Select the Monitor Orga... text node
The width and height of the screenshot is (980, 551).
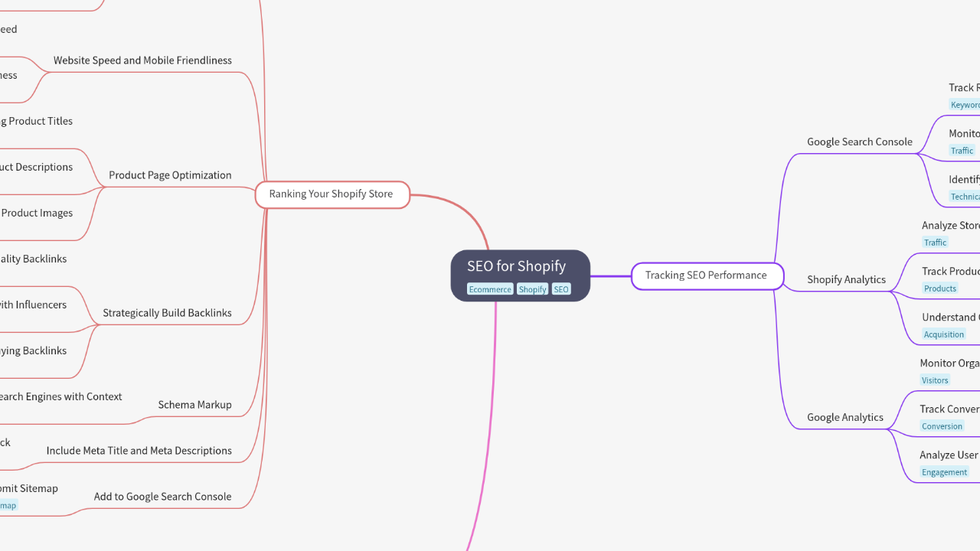pos(949,364)
